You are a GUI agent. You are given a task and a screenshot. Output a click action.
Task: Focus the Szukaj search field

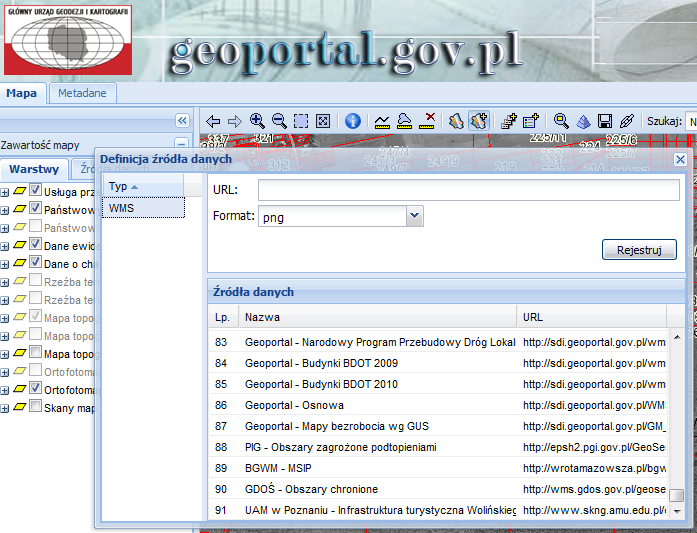(x=691, y=121)
